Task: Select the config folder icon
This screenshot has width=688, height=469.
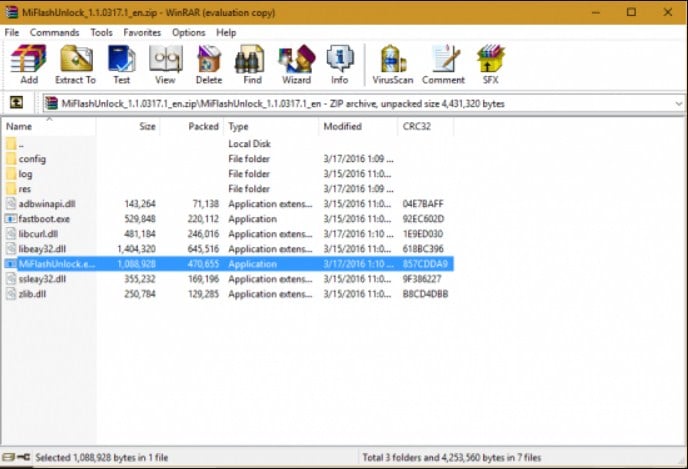Action: pyautogui.click(x=11, y=159)
